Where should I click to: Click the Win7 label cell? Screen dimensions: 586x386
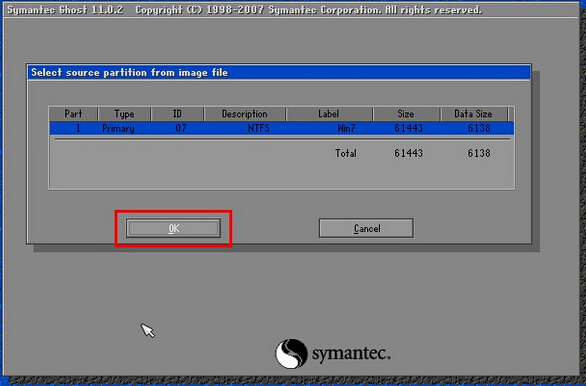click(x=346, y=128)
